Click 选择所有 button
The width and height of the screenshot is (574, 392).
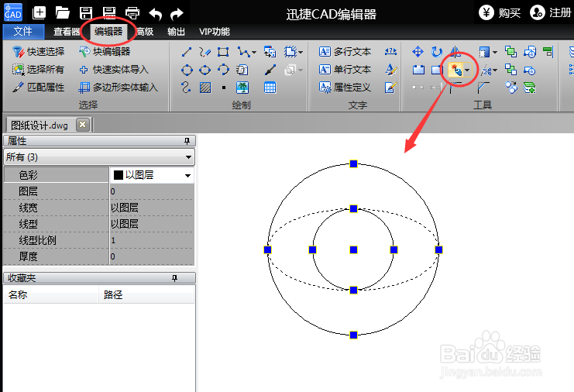click(x=39, y=70)
